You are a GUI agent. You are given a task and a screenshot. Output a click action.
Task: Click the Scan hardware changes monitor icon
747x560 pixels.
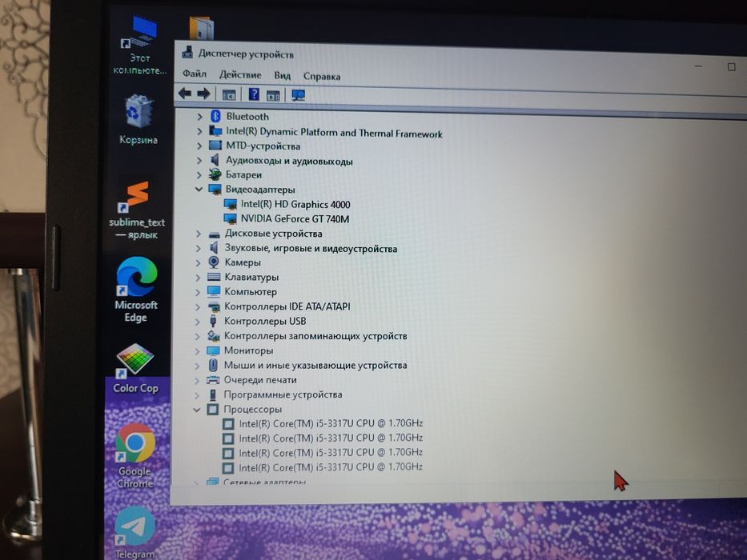click(x=298, y=96)
